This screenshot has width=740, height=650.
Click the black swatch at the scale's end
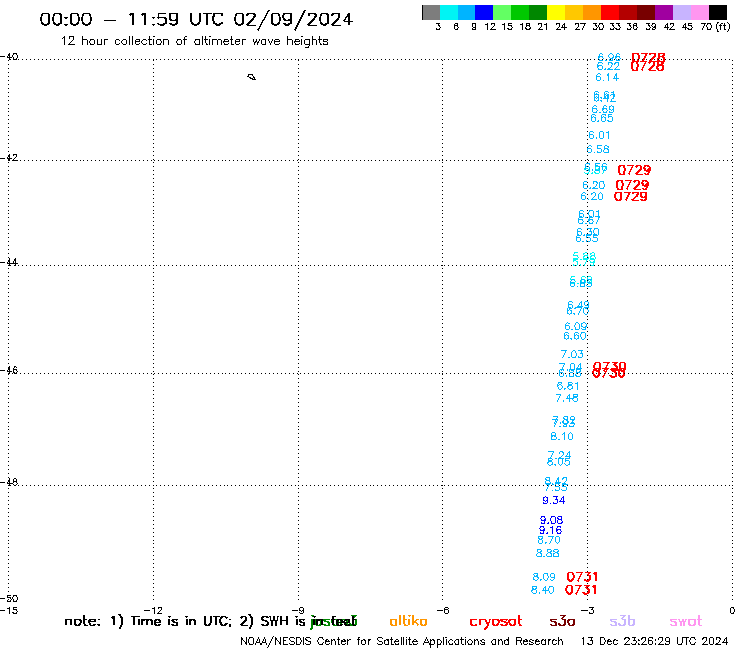(718, 12)
